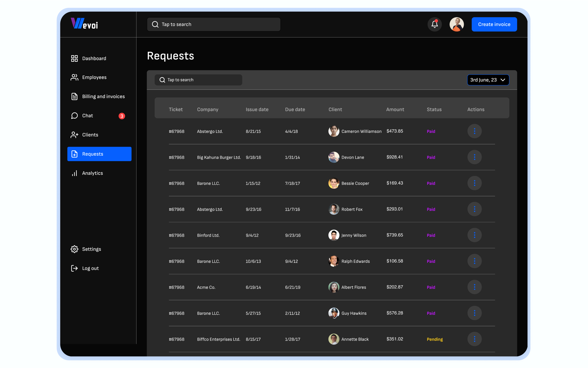Open the user profile avatar

(457, 24)
